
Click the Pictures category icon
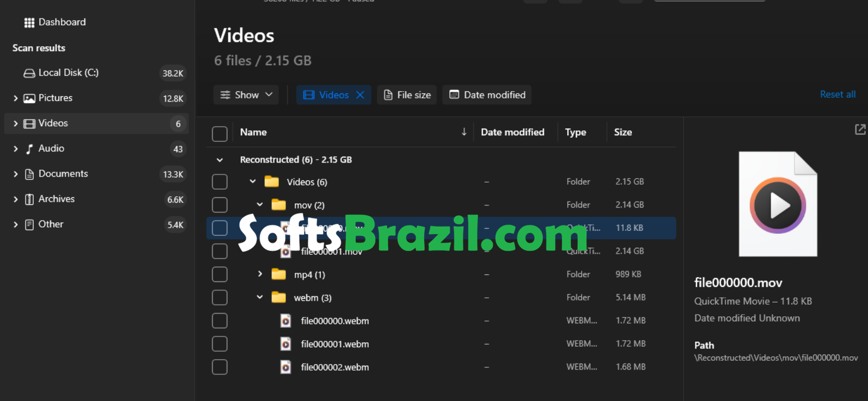coord(29,98)
